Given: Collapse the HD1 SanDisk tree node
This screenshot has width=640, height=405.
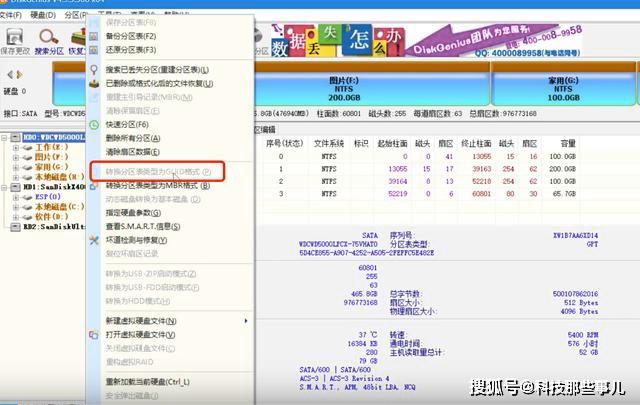Looking at the screenshot, I should click(x=4, y=187).
